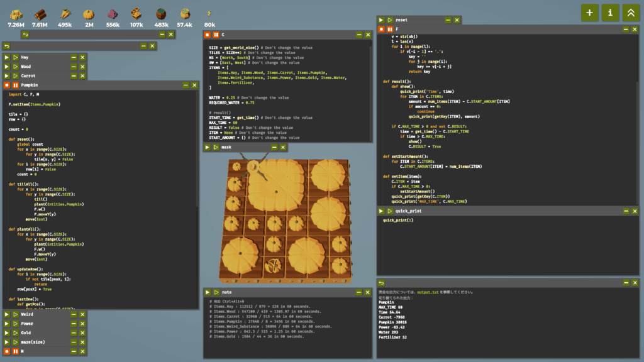Pause the C script window
Viewport: 644px width, 362px height.
pyautogui.click(x=216, y=35)
